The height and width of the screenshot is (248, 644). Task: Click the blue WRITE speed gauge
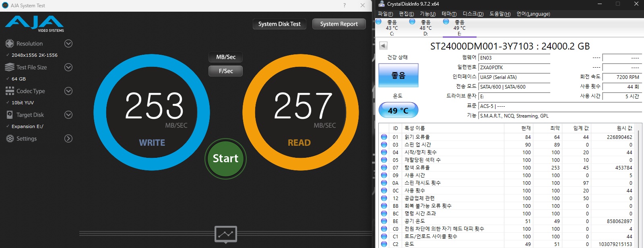coord(152,112)
